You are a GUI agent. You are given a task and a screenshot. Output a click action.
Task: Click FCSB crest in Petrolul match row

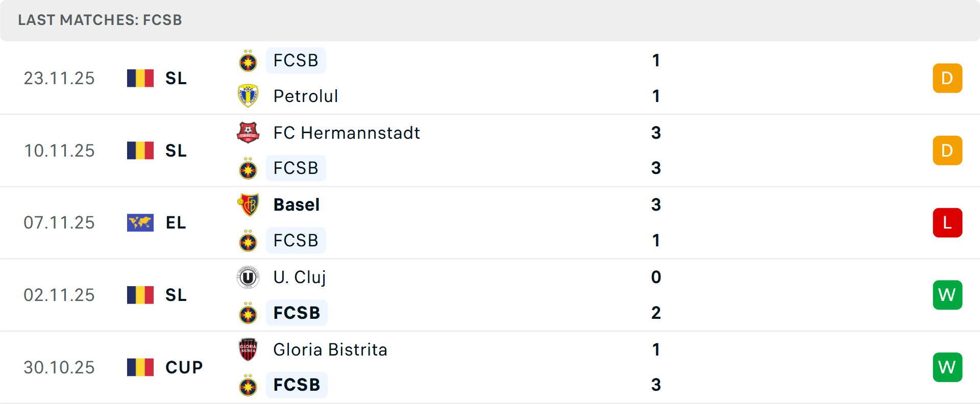248,61
